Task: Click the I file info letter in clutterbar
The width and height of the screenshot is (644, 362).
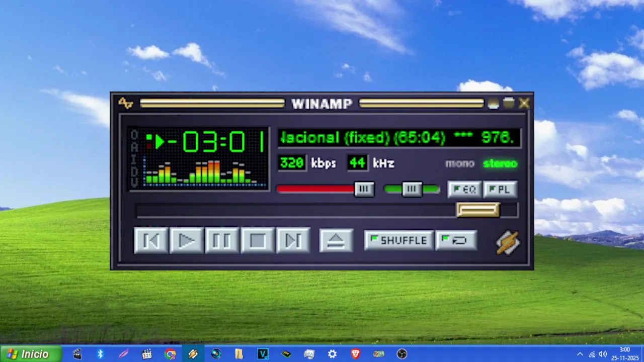Action: (x=134, y=159)
